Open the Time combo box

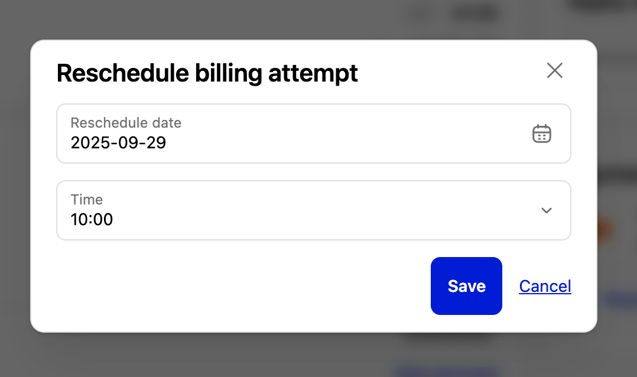(314, 210)
